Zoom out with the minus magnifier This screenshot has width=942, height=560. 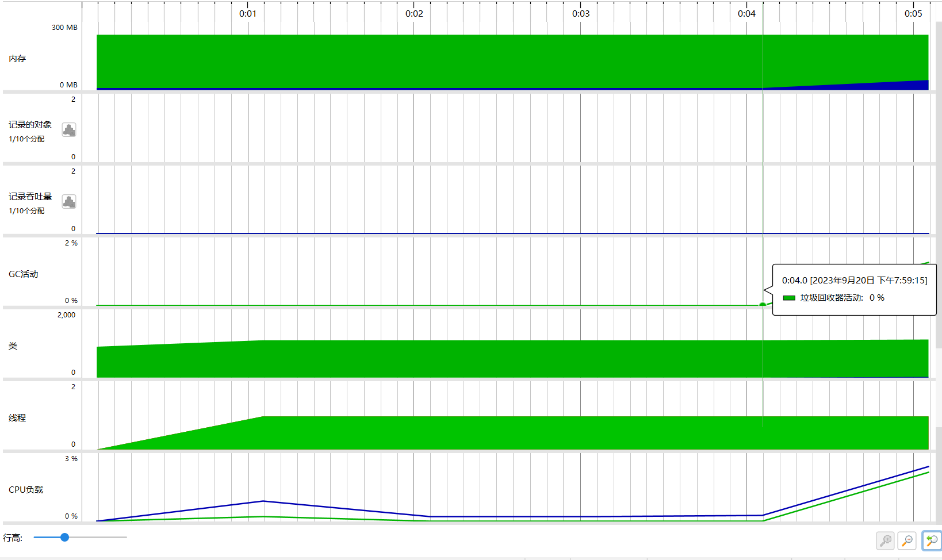coord(907,540)
